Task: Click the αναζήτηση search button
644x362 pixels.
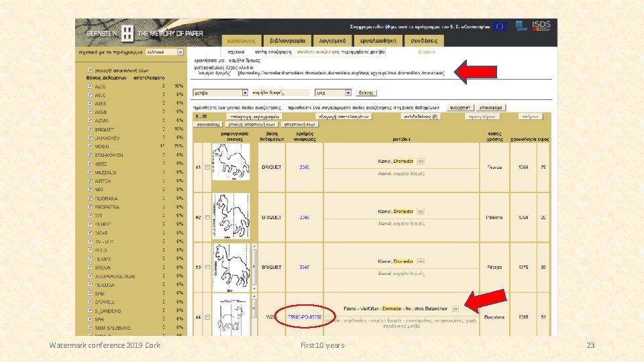Action: tap(460, 107)
